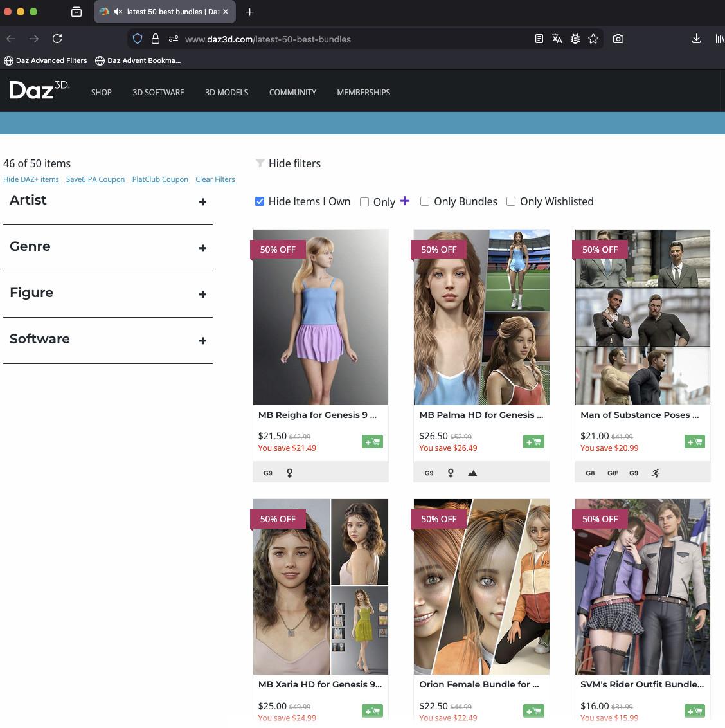
Task: Click the PlatClub Coupon link
Action: point(160,179)
